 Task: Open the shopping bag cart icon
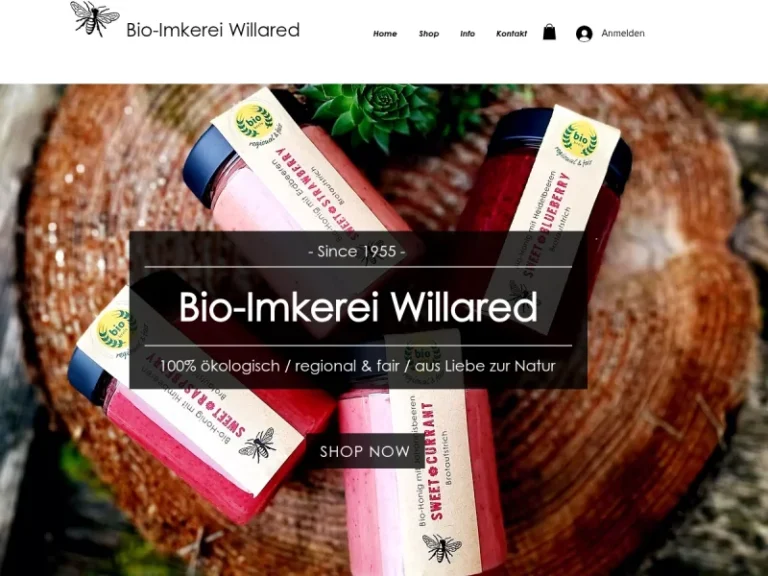pos(549,32)
